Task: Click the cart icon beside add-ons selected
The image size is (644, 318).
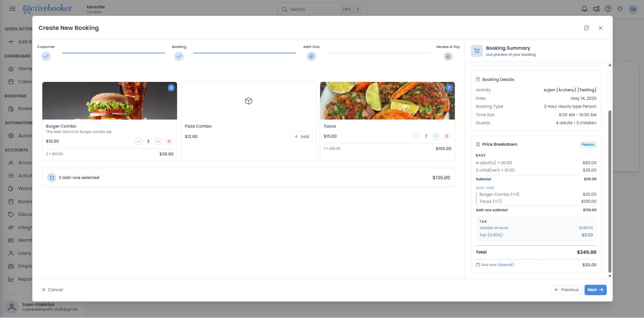Action: pyautogui.click(x=52, y=178)
